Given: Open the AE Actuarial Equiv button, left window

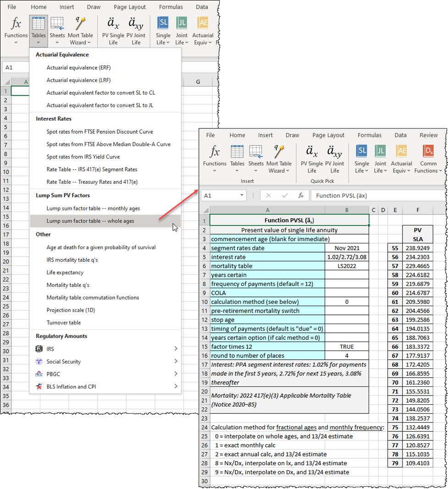Looking at the screenshot, I should pyautogui.click(x=203, y=31).
